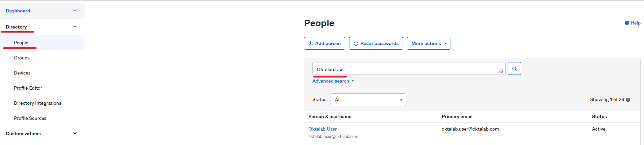Click the people search text field
Image resolution: width=644 pixels, height=145 pixels.
[404, 69]
